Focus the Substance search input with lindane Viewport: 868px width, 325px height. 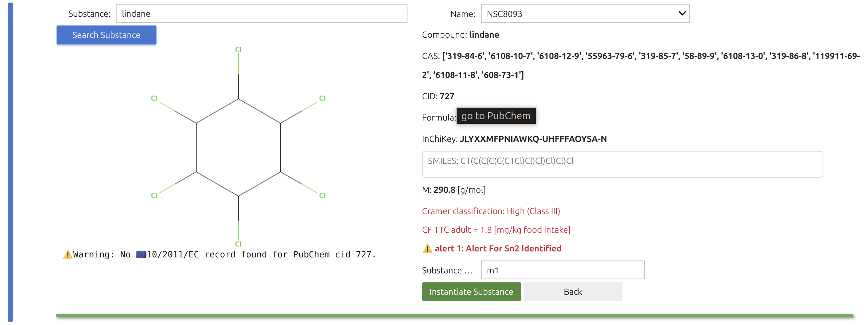click(x=262, y=13)
